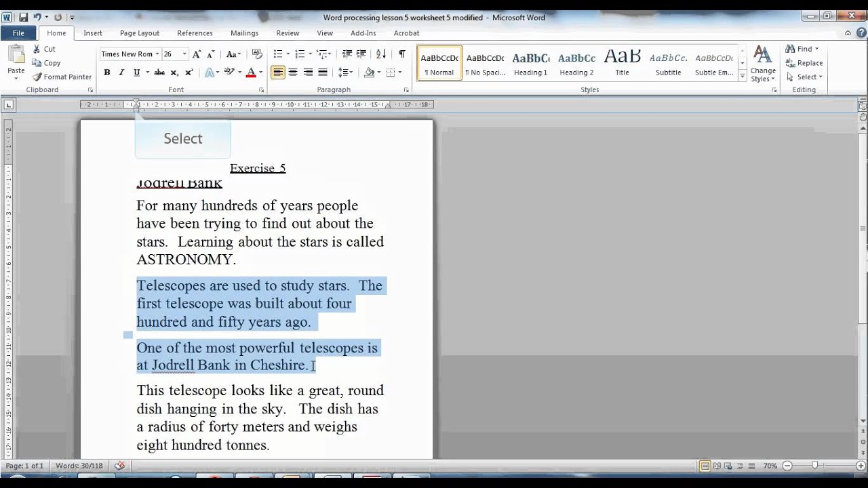Cut the selected text
This screenshot has height=488, width=868.
pyautogui.click(x=44, y=49)
